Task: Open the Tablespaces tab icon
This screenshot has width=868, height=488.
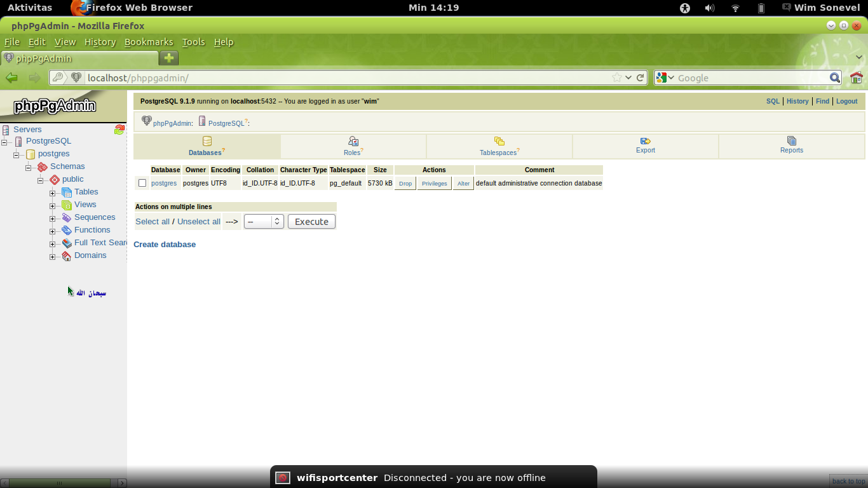Action: click(x=499, y=141)
